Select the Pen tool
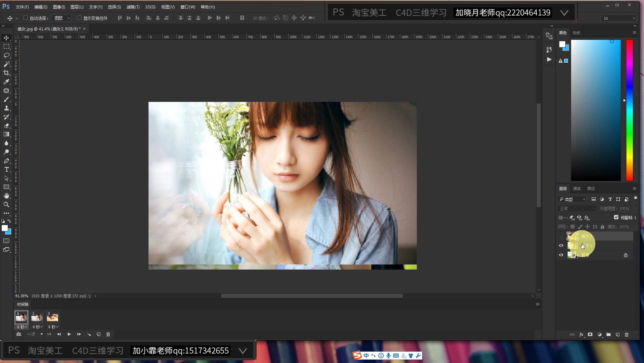The image size is (644, 363). point(6,161)
